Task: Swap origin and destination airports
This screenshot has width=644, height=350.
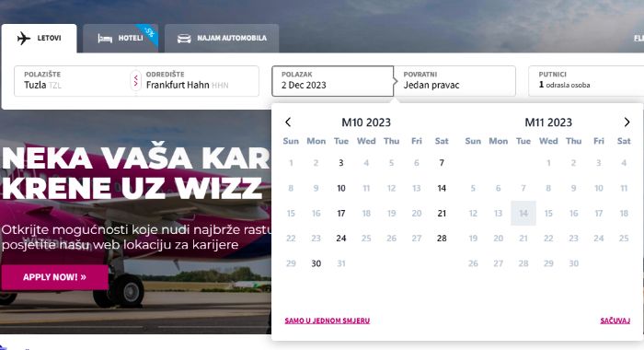Action: pos(136,81)
